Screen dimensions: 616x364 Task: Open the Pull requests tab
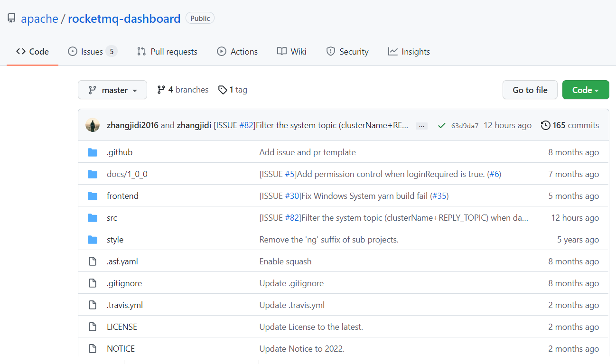tap(167, 52)
